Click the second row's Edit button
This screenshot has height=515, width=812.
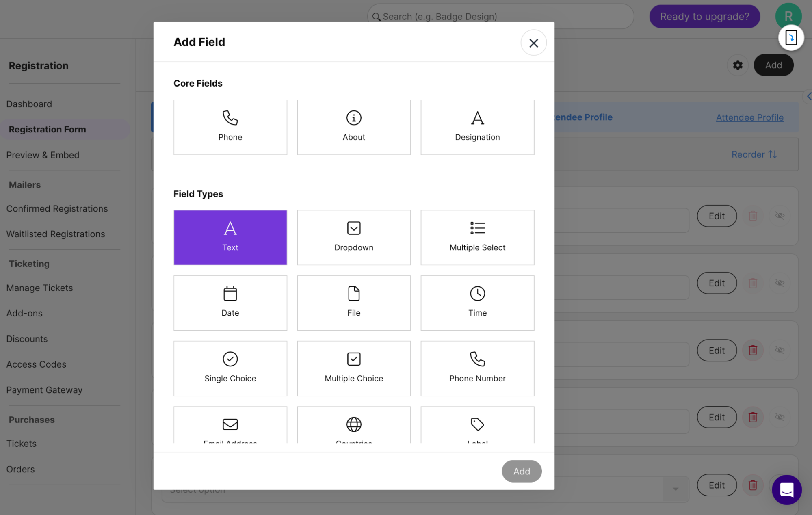coord(717,283)
